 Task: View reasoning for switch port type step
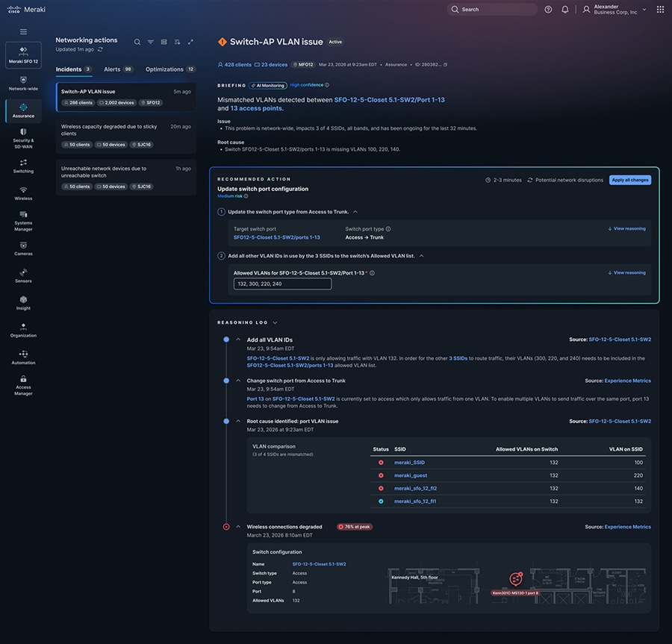click(626, 228)
